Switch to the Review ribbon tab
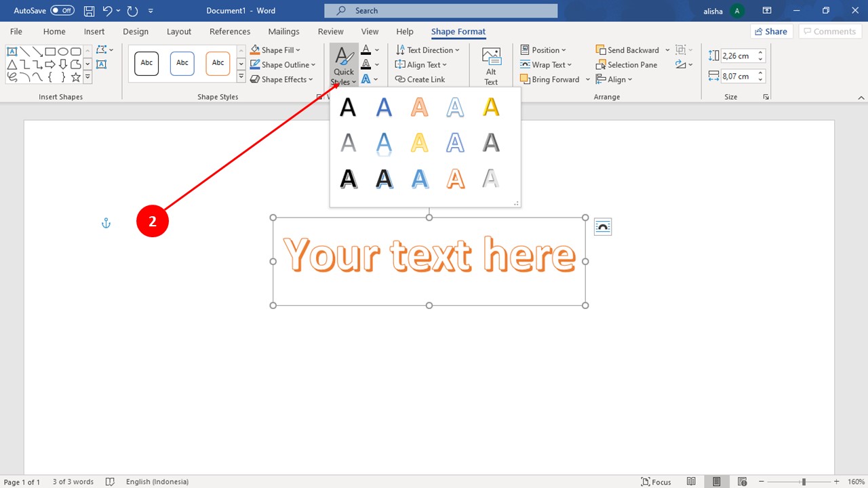Screen dimensions: 868x488 point(330,31)
